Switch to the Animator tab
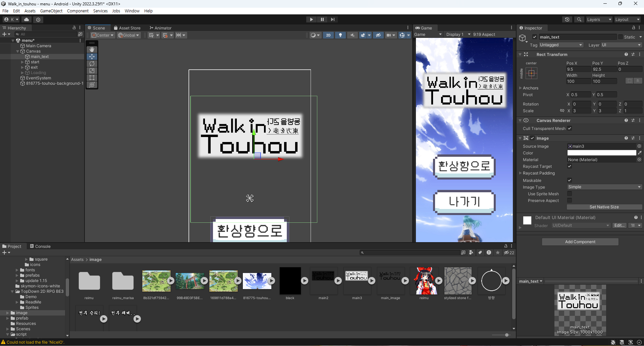This screenshot has height=346, width=644. coord(160,28)
